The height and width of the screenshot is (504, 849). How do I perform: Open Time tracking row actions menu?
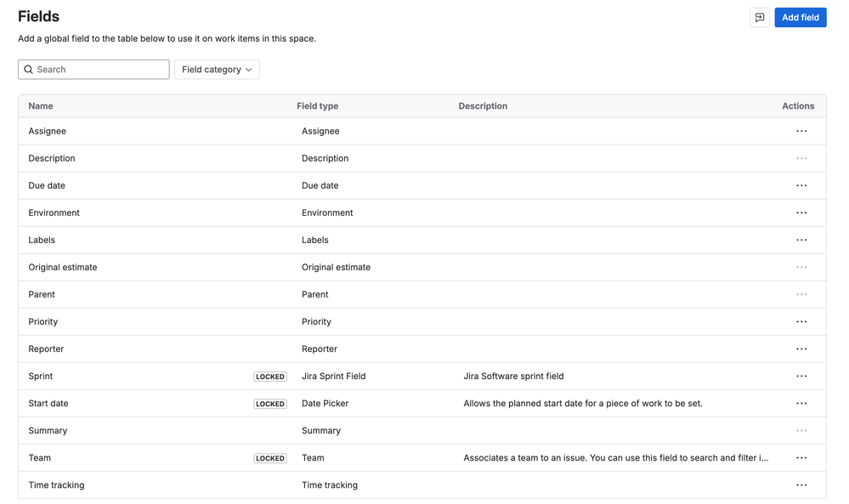coord(801,484)
